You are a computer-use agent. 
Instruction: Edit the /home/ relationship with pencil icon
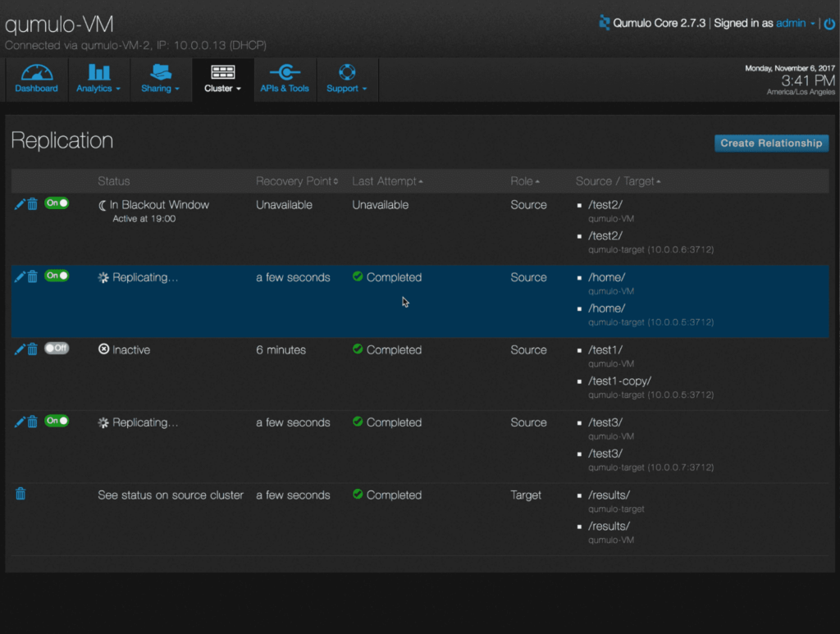point(20,277)
